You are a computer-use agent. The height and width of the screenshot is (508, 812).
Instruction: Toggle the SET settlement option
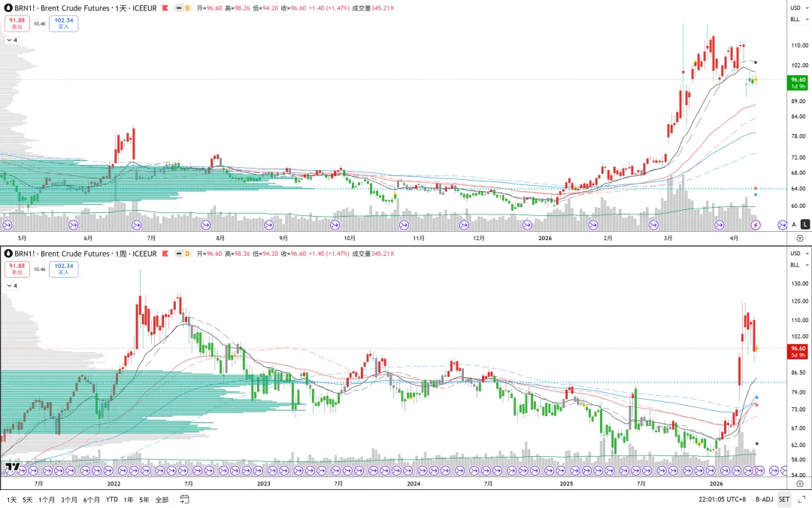pyautogui.click(x=784, y=500)
